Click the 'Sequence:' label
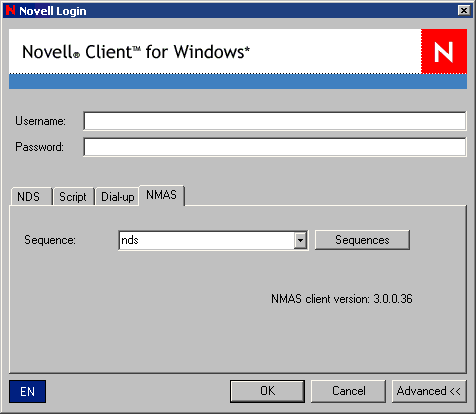 click(50, 240)
